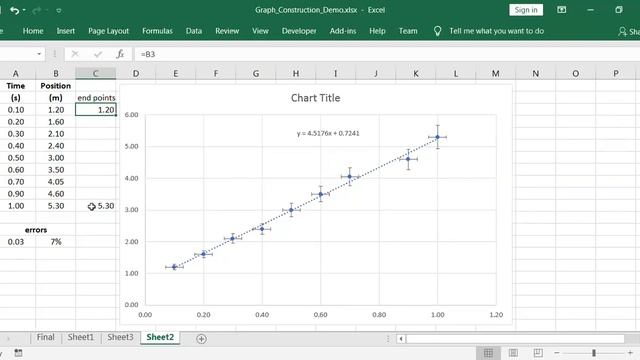Open the Formulas tab
Image resolution: width=640 pixels, height=360 pixels.
click(157, 31)
